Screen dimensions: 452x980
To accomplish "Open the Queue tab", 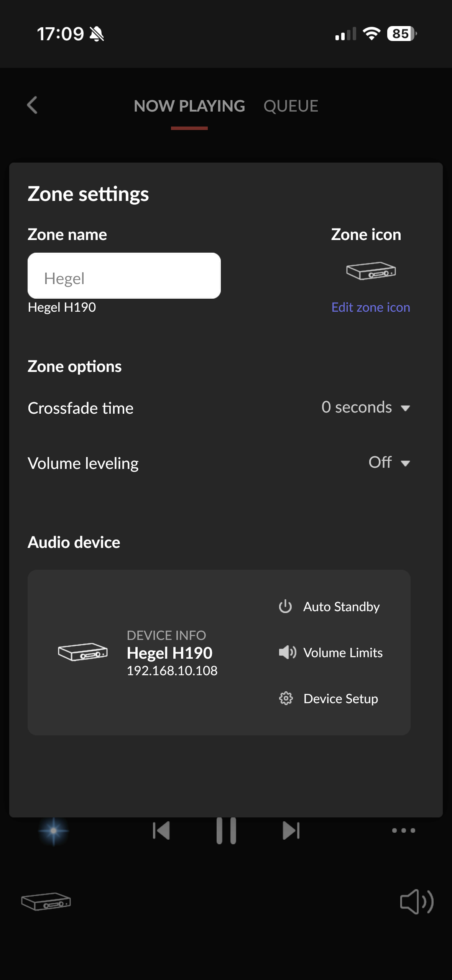I will point(291,106).
